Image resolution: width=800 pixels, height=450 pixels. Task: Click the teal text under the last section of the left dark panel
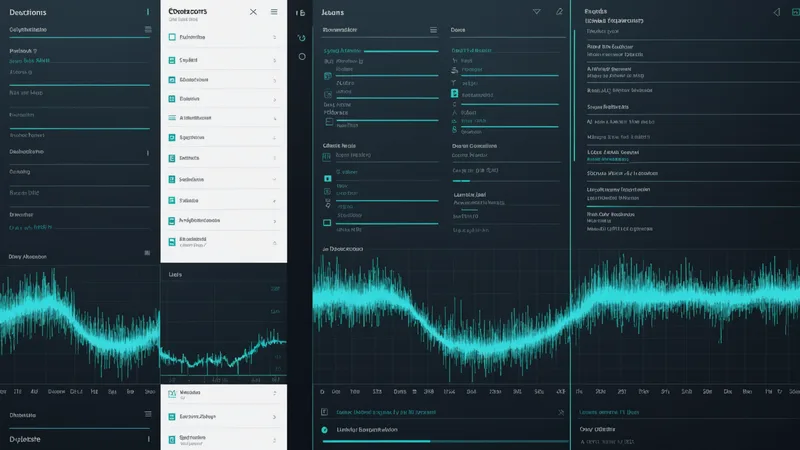pyautogui.click(x=30, y=228)
